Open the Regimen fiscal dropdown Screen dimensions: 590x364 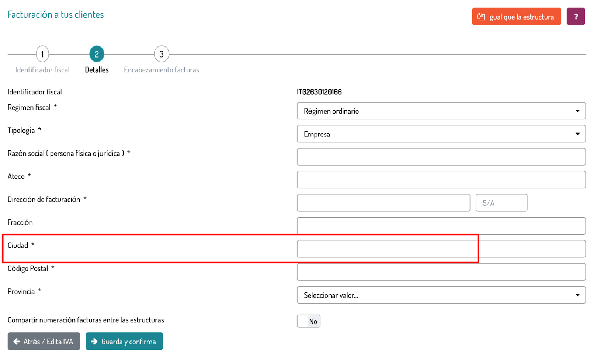point(441,111)
